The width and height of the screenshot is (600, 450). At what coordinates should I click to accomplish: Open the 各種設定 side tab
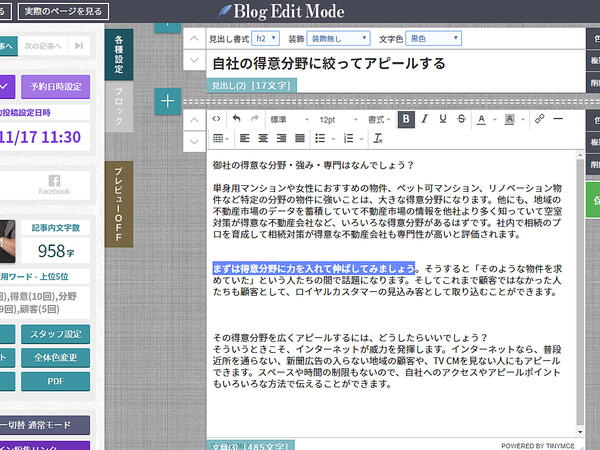pos(119,54)
